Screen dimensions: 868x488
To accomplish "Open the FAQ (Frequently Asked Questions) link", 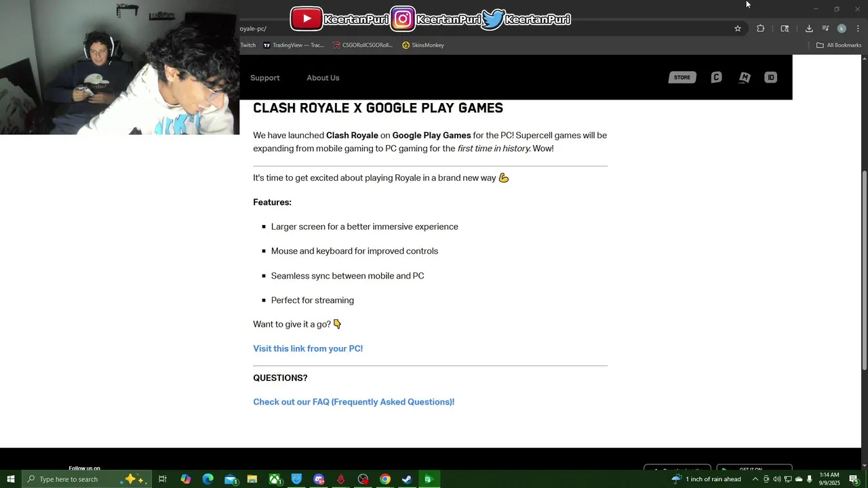I will pyautogui.click(x=353, y=402).
